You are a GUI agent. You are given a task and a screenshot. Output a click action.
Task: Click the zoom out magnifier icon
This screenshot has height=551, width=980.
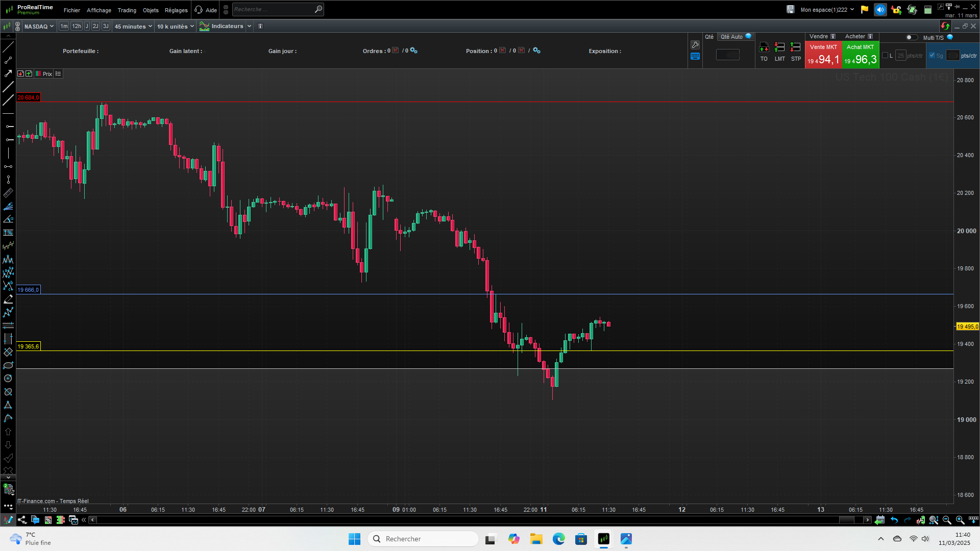tap(947, 520)
